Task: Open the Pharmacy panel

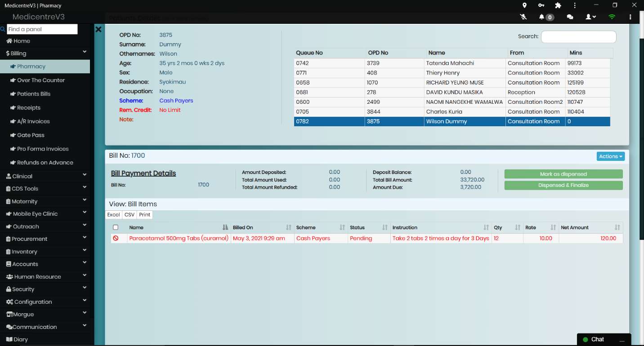Action: click(x=45, y=67)
